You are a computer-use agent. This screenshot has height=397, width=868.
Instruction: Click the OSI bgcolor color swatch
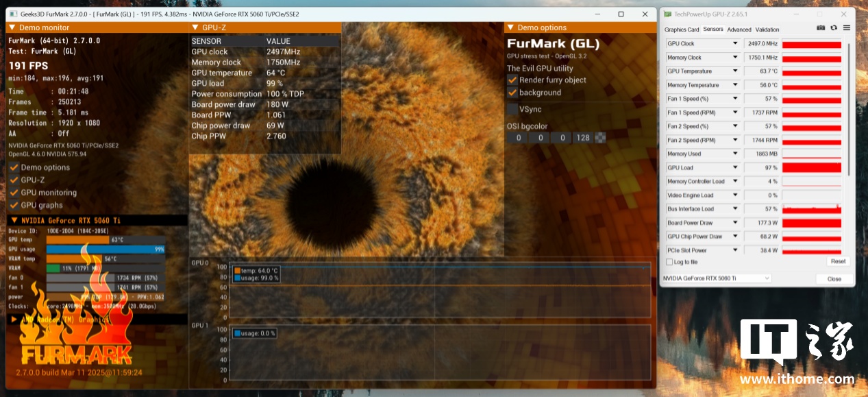pos(600,138)
